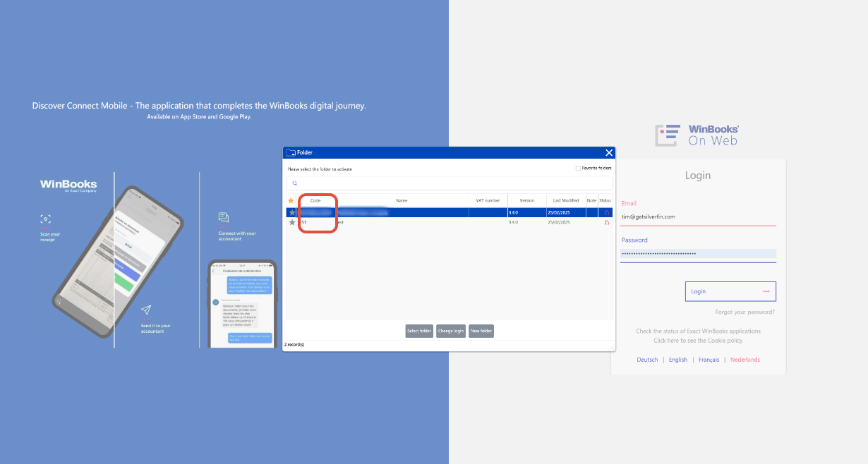This screenshot has width=868, height=464.
Task: Sort by the Note column header
Action: tap(591, 200)
